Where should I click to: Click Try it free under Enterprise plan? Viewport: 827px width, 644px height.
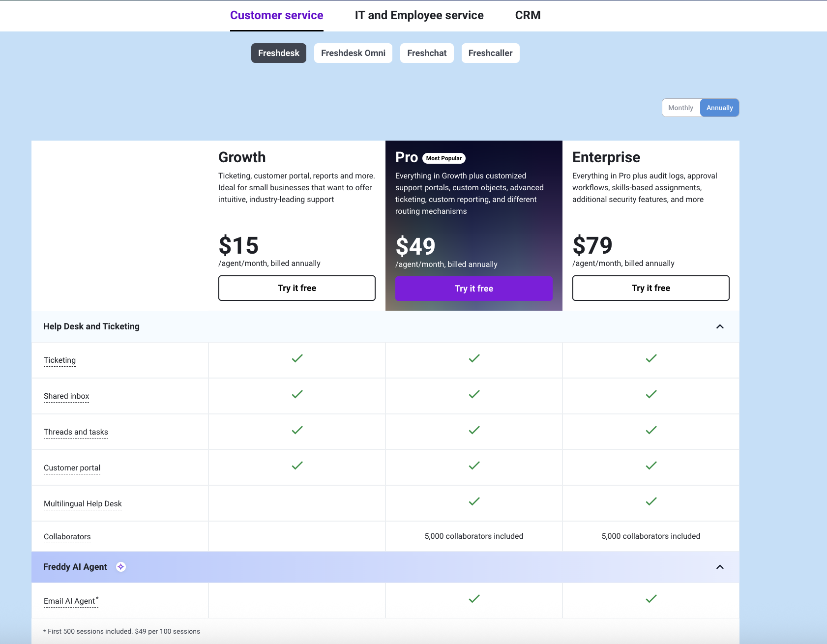[x=651, y=288]
